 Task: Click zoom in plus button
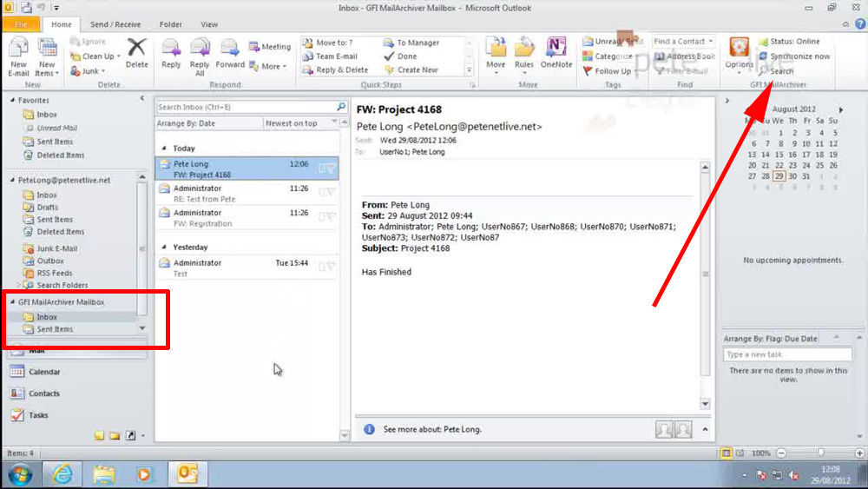click(859, 453)
